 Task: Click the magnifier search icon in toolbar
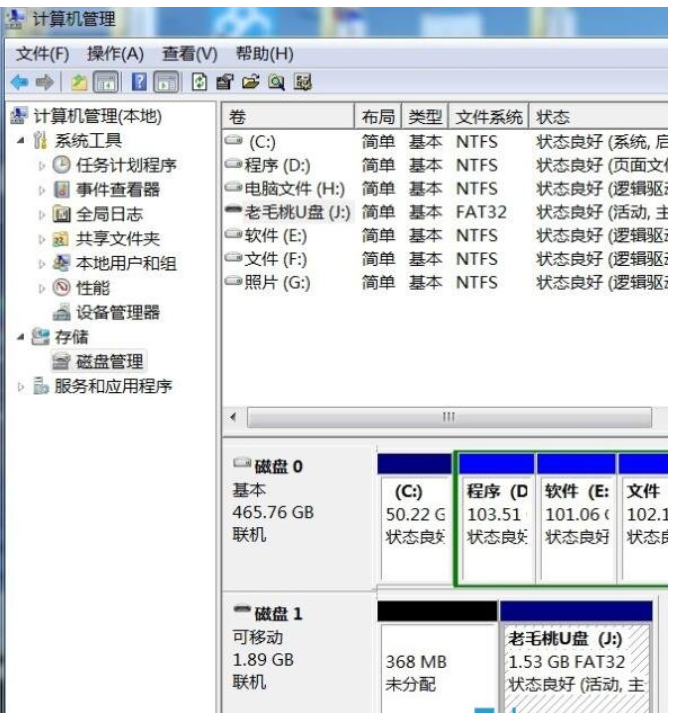pos(276,83)
